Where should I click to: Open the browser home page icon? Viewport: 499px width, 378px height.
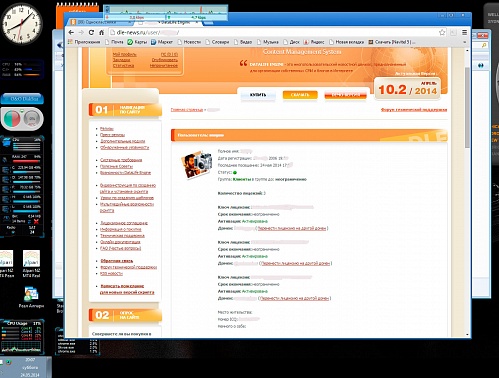coord(102,32)
